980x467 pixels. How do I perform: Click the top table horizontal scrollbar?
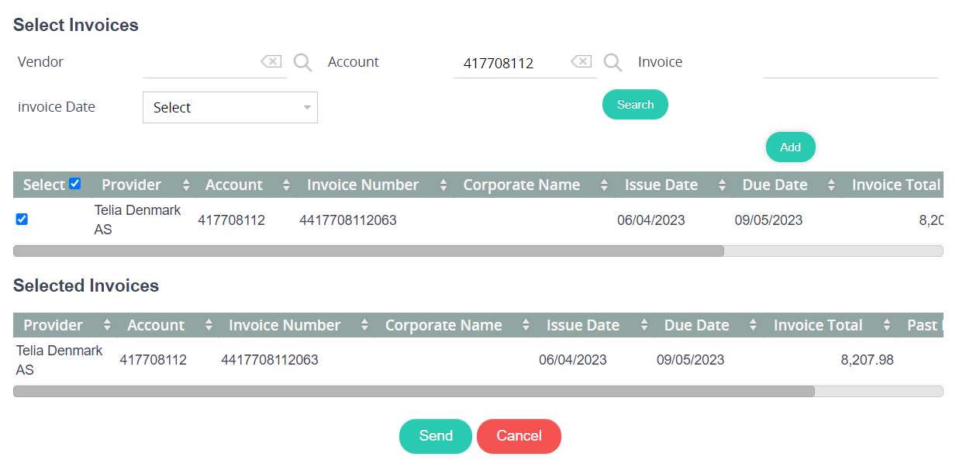(368, 251)
